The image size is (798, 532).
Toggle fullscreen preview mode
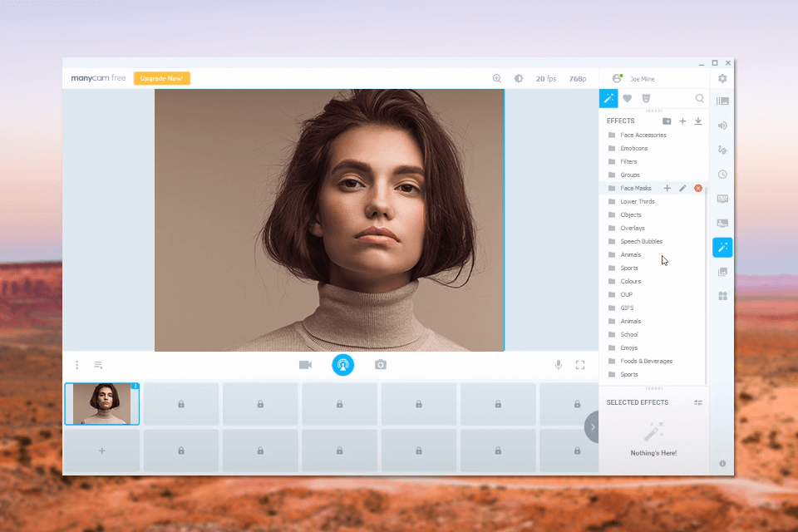(x=579, y=364)
